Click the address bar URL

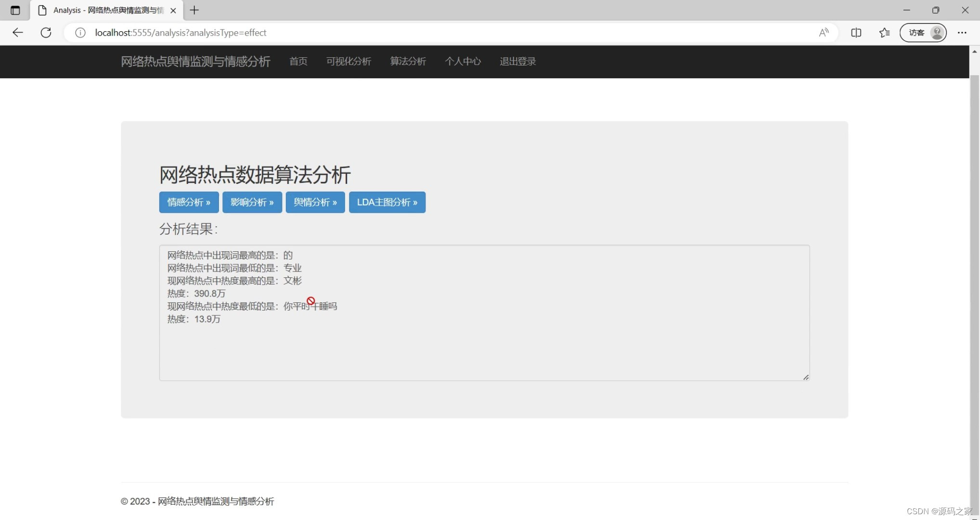(x=181, y=33)
